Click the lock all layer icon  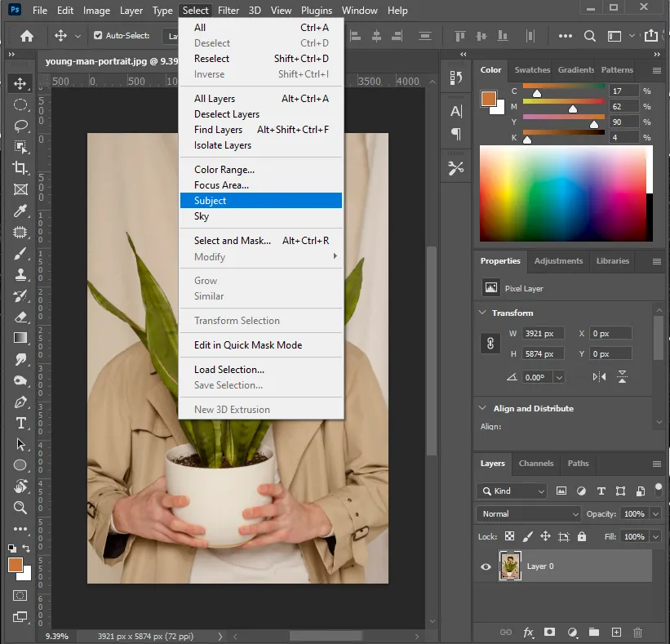pyautogui.click(x=581, y=537)
